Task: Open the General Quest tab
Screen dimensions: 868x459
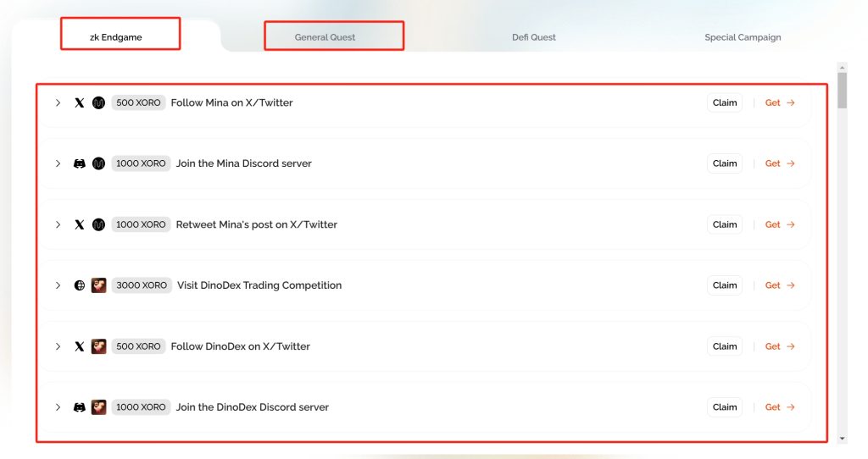Action: (x=325, y=37)
